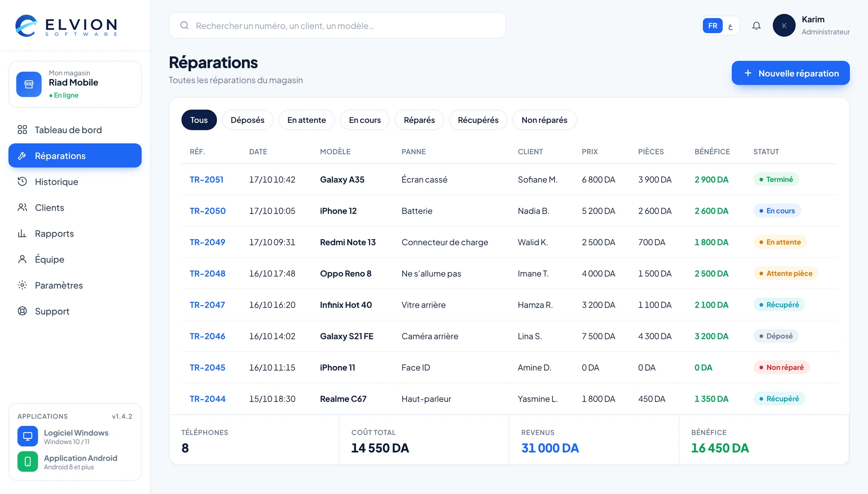This screenshot has width=868, height=494.
Task: Click the Paramètres gear icon
Action: pyautogui.click(x=22, y=285)
